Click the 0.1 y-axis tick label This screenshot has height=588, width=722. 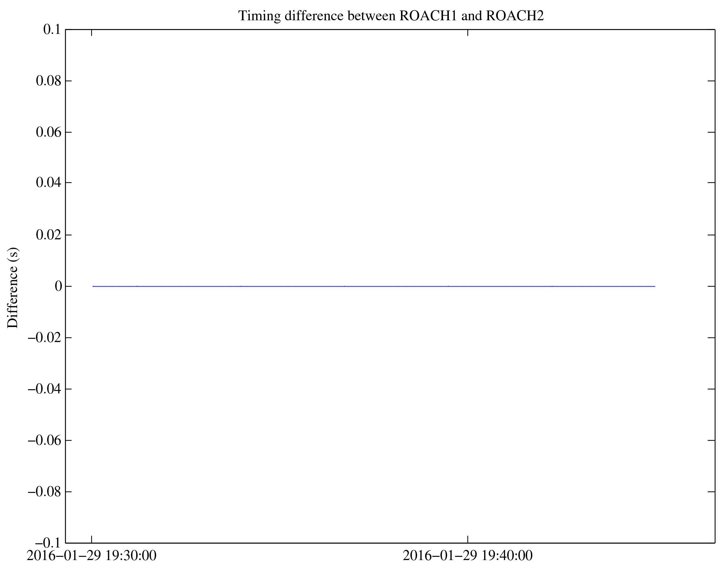point(52,30)
